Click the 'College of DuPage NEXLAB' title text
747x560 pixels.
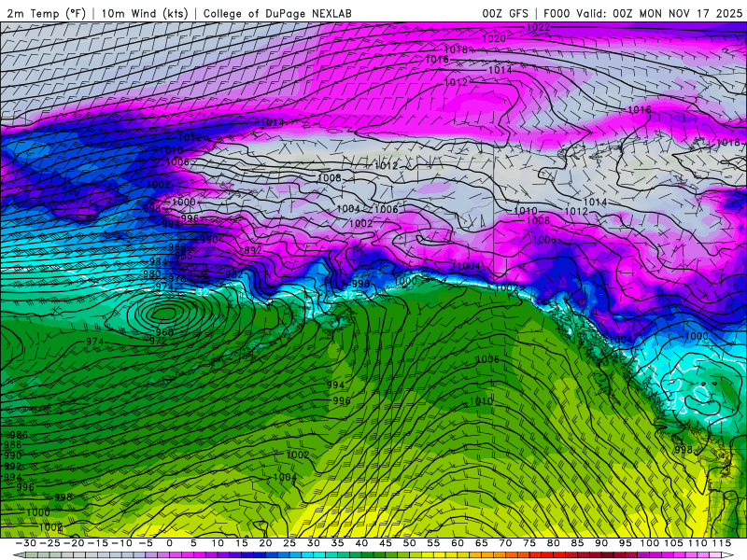click(277, 13)
